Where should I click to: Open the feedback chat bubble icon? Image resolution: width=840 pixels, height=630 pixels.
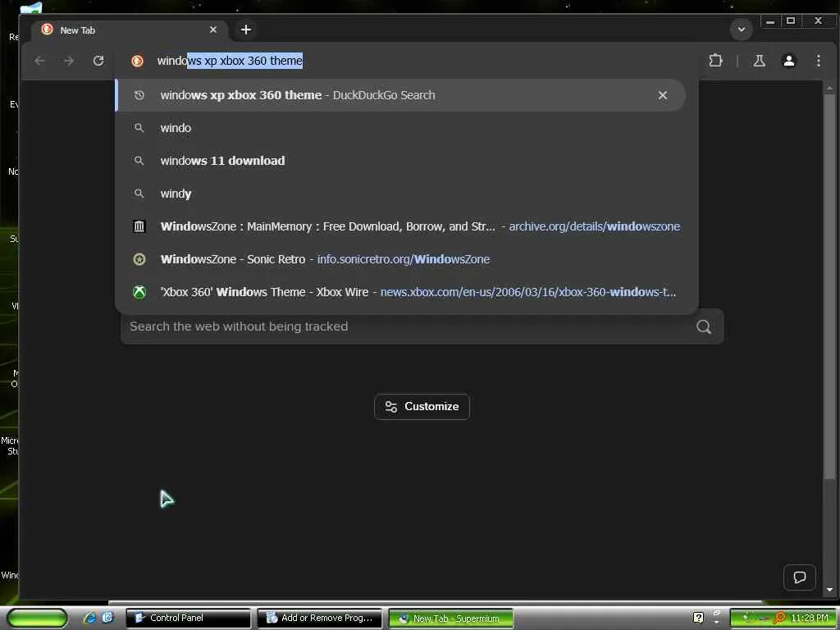(x=799, y=577)
